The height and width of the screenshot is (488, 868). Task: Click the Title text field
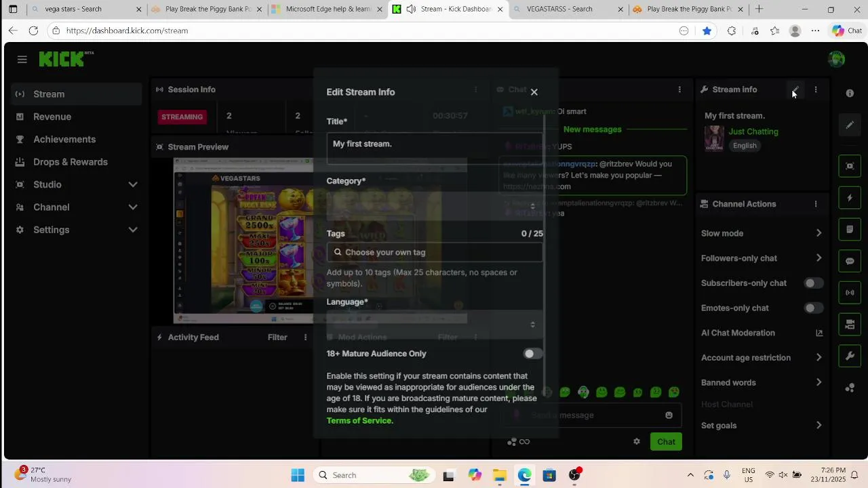435,148
